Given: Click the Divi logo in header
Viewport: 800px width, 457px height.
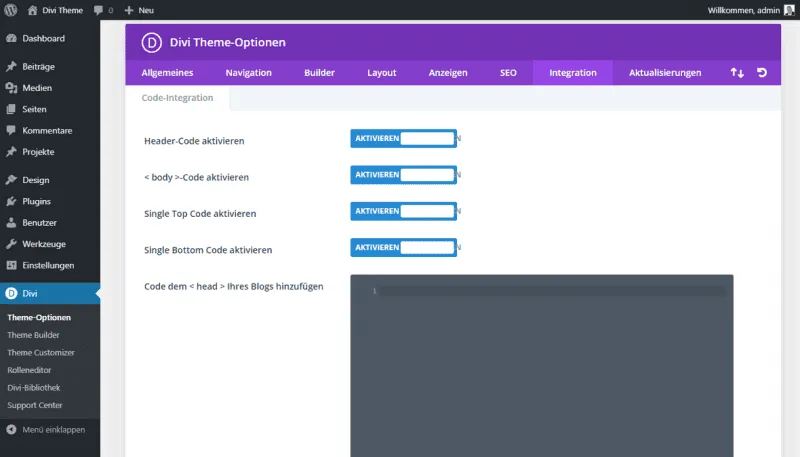Looking at the screenshot, I should click(x=152, y=42).
